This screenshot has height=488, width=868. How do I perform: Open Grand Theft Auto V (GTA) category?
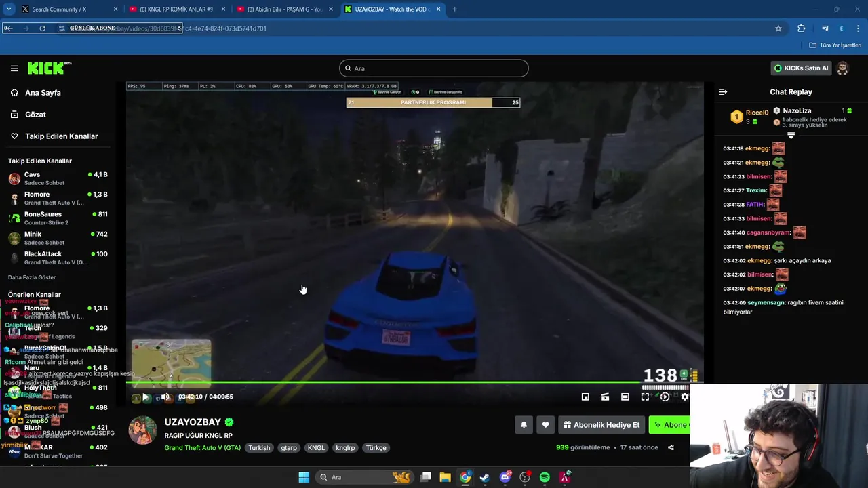(x=202, y=448)
